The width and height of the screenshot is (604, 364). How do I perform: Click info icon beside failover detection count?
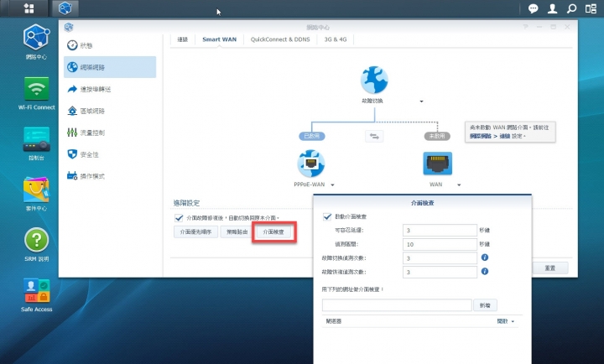(485, 257)
